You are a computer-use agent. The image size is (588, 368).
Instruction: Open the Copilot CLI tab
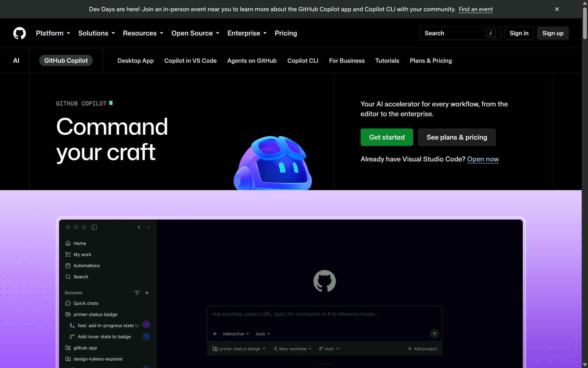coord(303,61)
